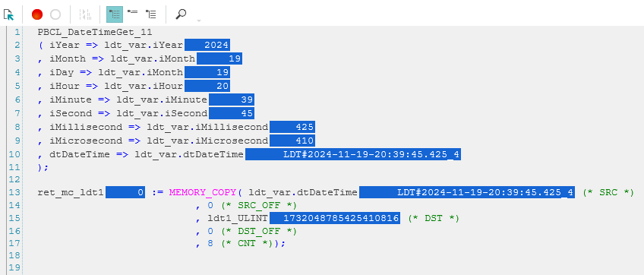The image size is (644, 275).
Task: Open search with magnifying glass icon
Action: pos(181,14)
